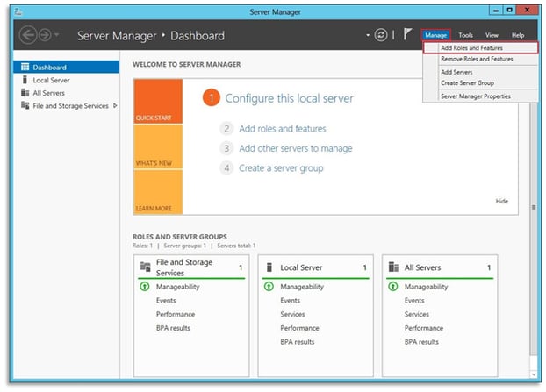The width and height of the screenshot is (546, 392).
Task: Open Manageability in Local Server tile
Action: 302,287
